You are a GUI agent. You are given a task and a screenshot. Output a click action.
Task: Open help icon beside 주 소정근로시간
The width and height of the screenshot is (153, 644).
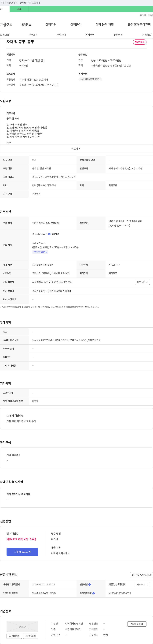(x=49, y=234)
